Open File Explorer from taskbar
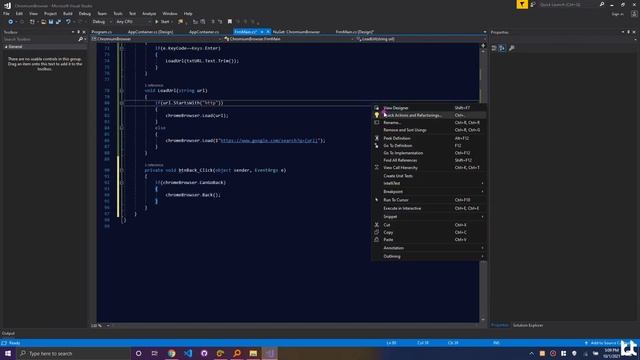This screenshot has height=360, width=640. tap(253, 353)
